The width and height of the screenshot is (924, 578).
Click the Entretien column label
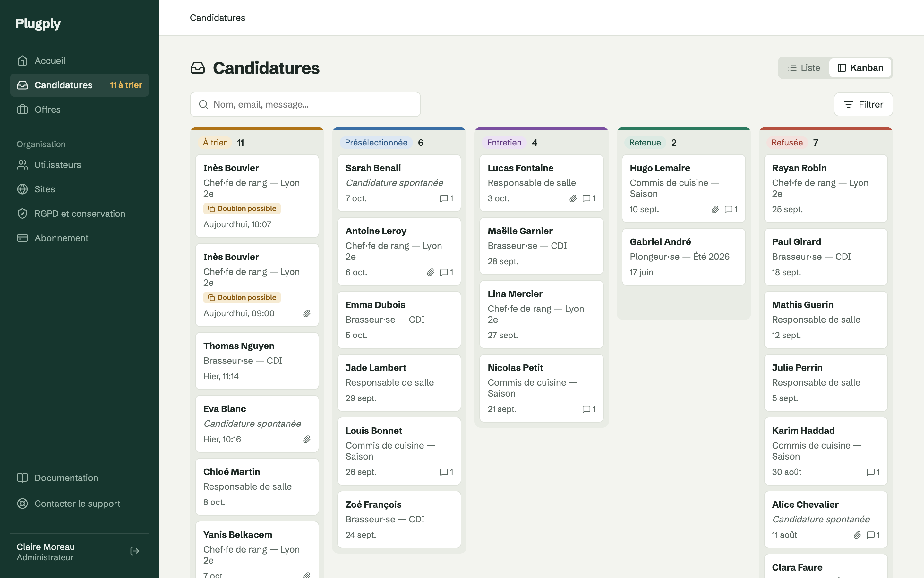click(x=504, y=143)
